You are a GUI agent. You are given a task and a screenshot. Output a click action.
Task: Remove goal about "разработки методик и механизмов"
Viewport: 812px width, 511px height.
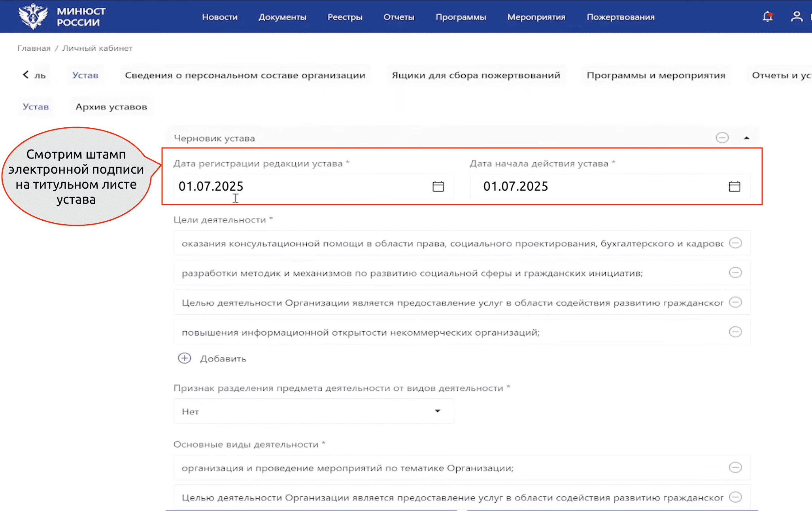[x=736, y=273]
